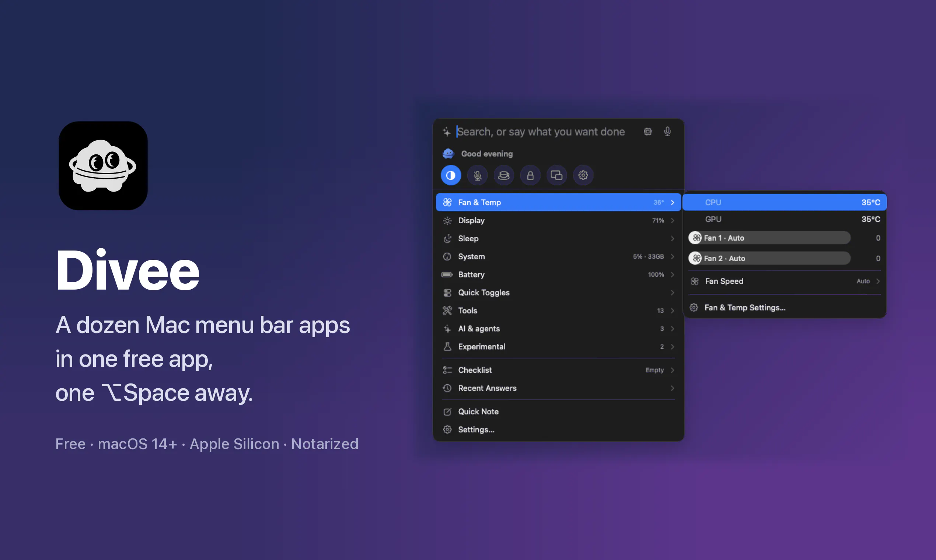The width and height of the screenshot is (936, 560).
Task: Click the chip icon beside search field
Action: click(x=648, y=132)
